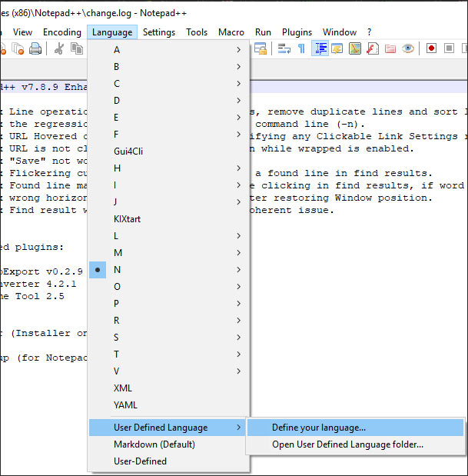Select the User-Defined language entry

(x=168, y=461)
